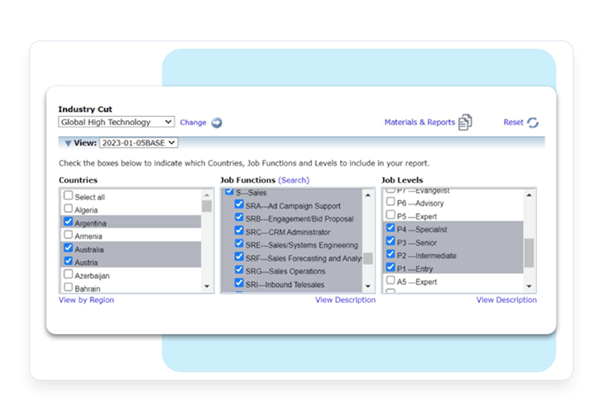Click the Reset link
Screen dimensions: 599x399
[513, 122]
